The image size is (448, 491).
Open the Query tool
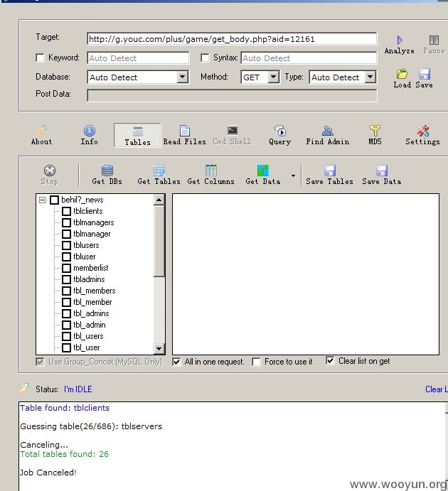click(279, 135)
